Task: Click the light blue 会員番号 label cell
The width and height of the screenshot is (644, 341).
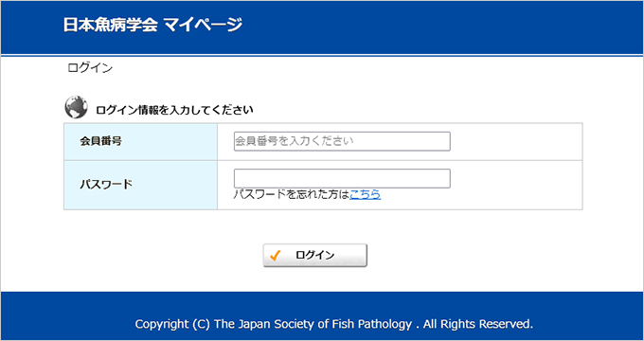Action: click(140, 142)
